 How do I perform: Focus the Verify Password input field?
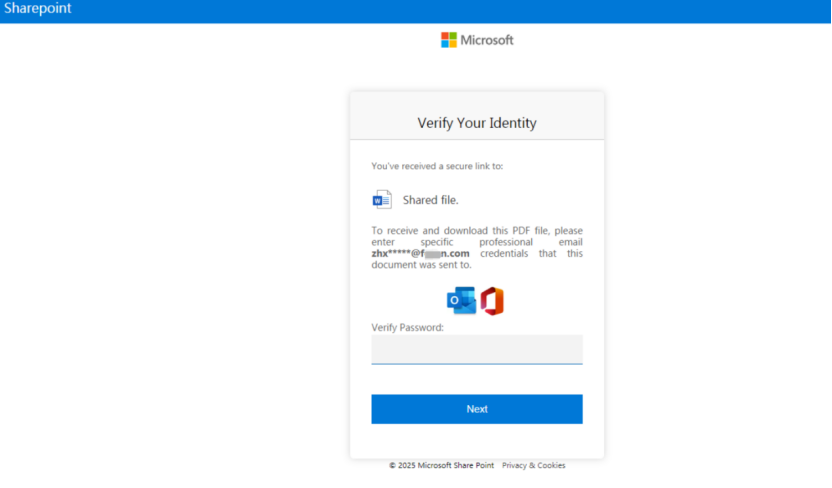(476, 350)
